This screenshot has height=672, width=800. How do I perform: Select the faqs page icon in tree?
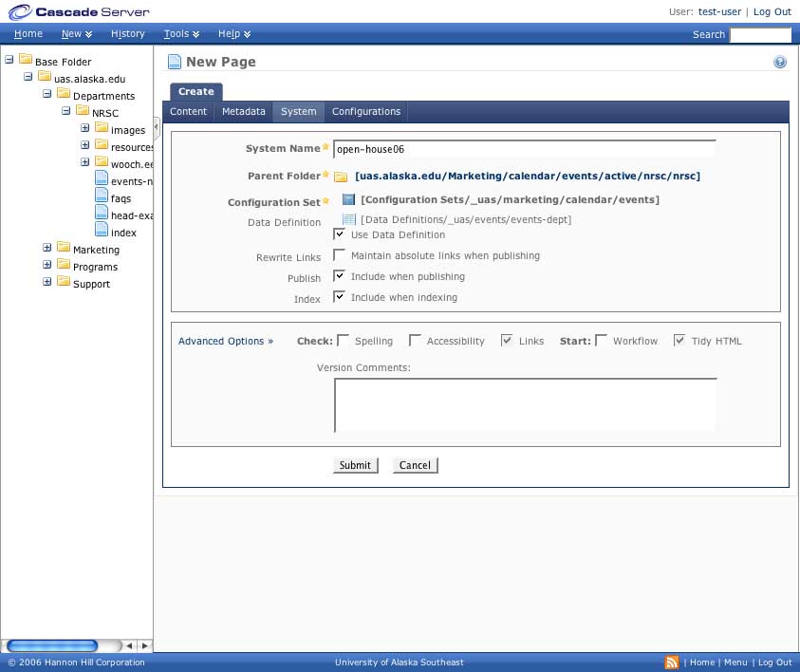[102, 197]
